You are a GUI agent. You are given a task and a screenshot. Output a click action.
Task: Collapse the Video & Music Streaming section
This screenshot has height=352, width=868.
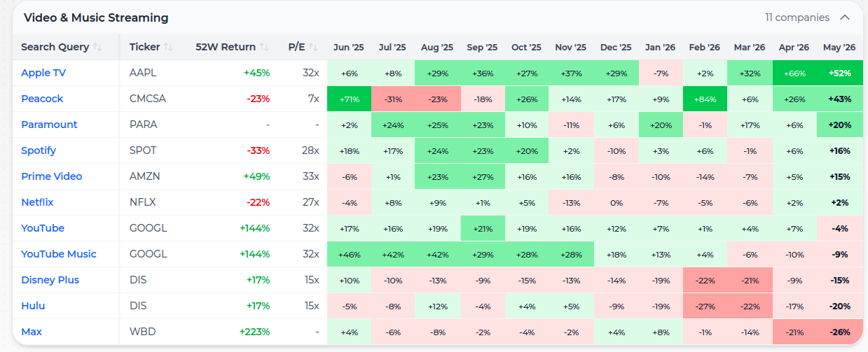coord(845,17)
